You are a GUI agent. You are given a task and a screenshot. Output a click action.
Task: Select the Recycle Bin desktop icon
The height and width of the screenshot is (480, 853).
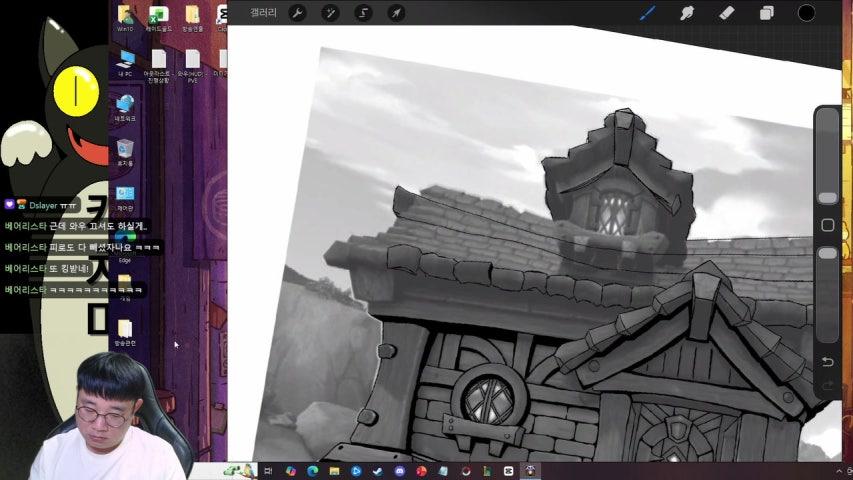click(125, 152)
